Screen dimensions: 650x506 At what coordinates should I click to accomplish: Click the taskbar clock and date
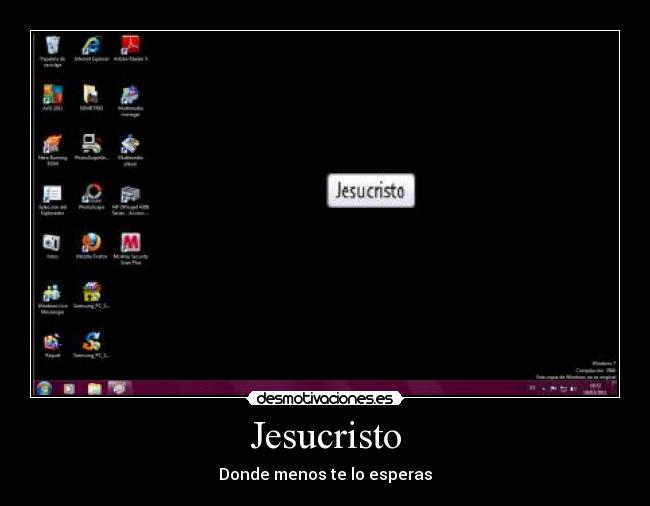(595, 389)
